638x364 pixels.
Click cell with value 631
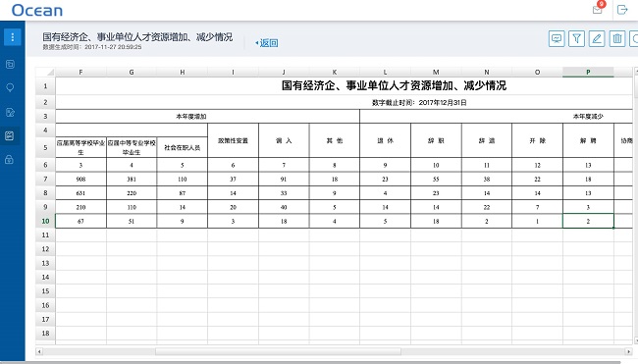(x=80, y=193)
